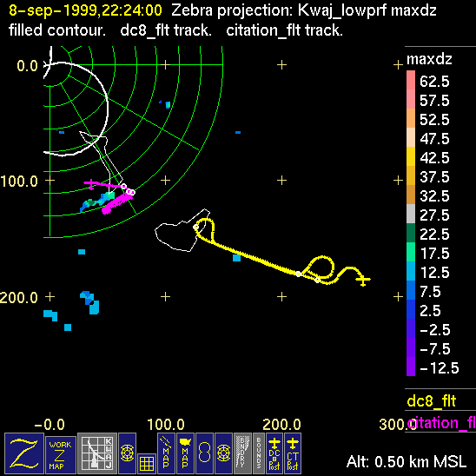Click the second radar range-ring icon
This screenshot has width=476, height=476.
(223, 453)
